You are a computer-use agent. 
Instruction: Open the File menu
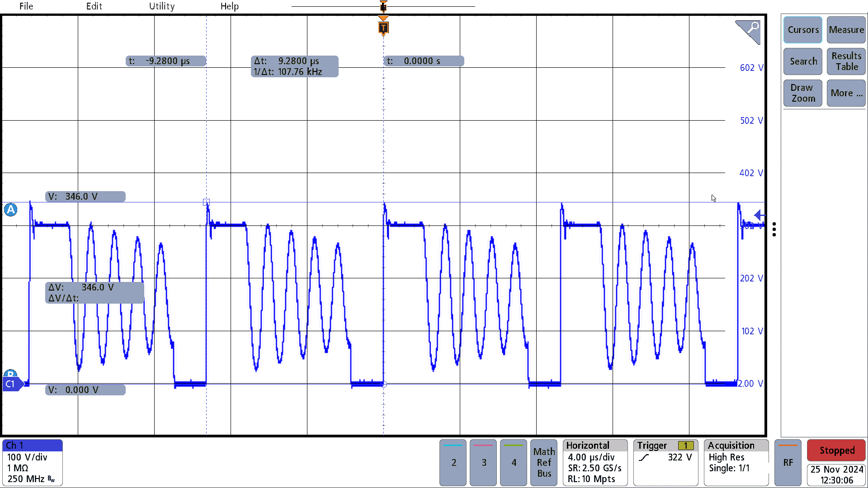pos(26,6)
